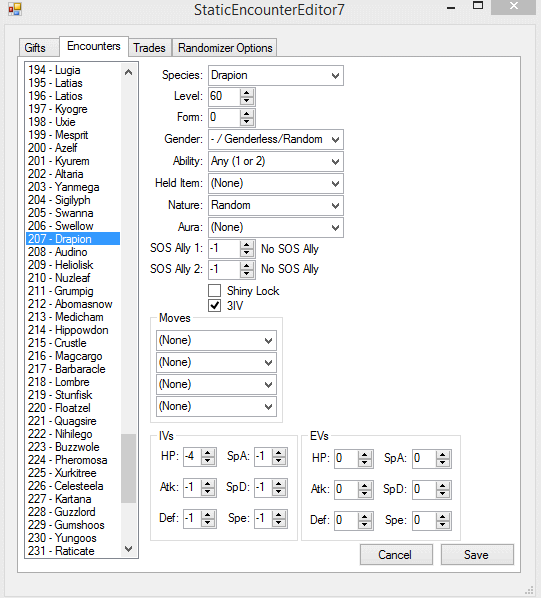The height and width of the screenshot is (598, 541).
Task: Select 199 - Mesprit in the list
Action: [73, 135]
